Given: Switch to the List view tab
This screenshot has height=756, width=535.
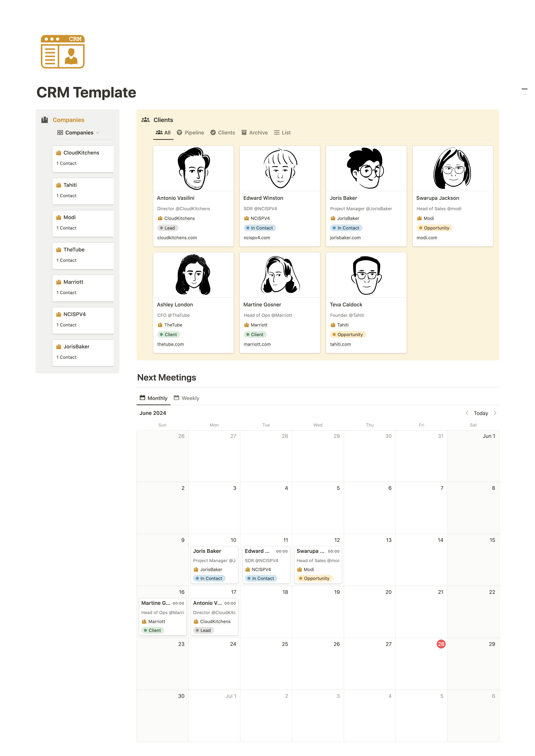Looking at the screenshot, I should pyautogui.click(x=282, y=133).
